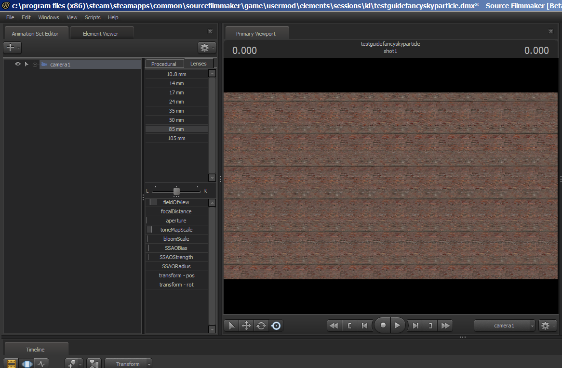Open the Transform dropdown in timeline
The width and height of the screenshot is (588, 391).
pos(128,364)
